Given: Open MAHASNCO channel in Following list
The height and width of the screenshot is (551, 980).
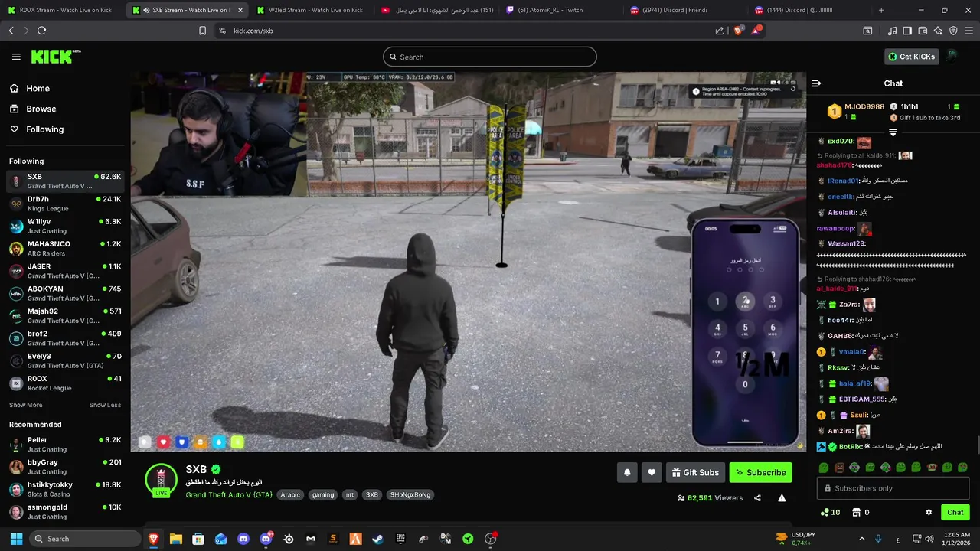Looking at the screenshot, I should point(65,249).
